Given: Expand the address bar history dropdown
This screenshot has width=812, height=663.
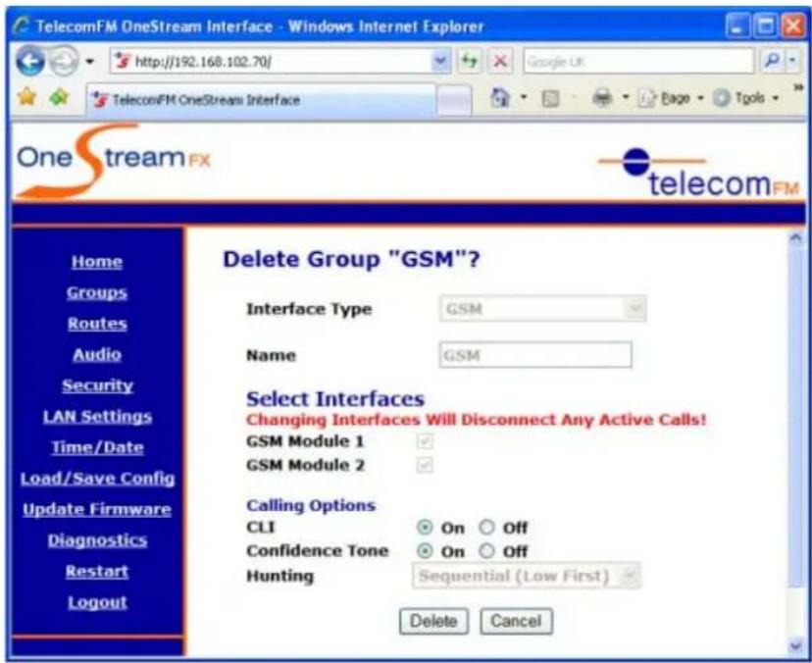Looking at the screenshot, I should [440, 62].
